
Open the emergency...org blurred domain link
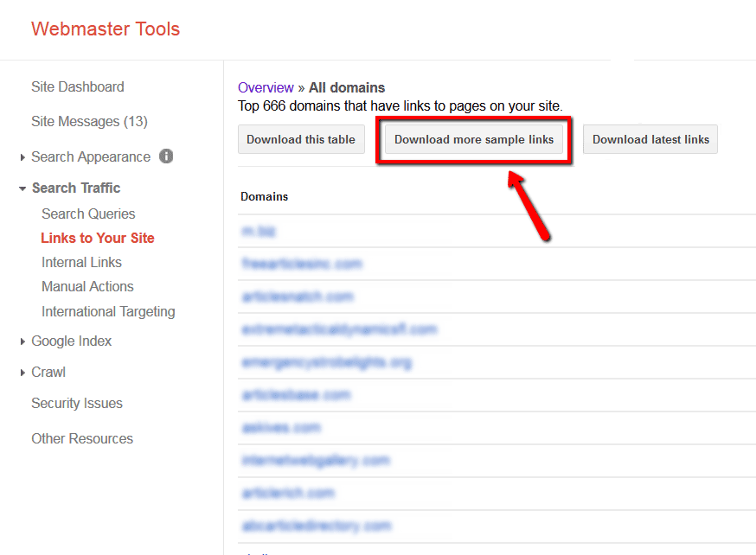point(326,362)
